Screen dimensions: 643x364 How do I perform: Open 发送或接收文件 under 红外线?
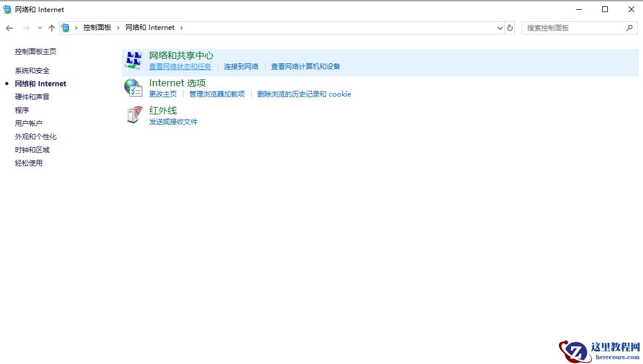(174, 121)
